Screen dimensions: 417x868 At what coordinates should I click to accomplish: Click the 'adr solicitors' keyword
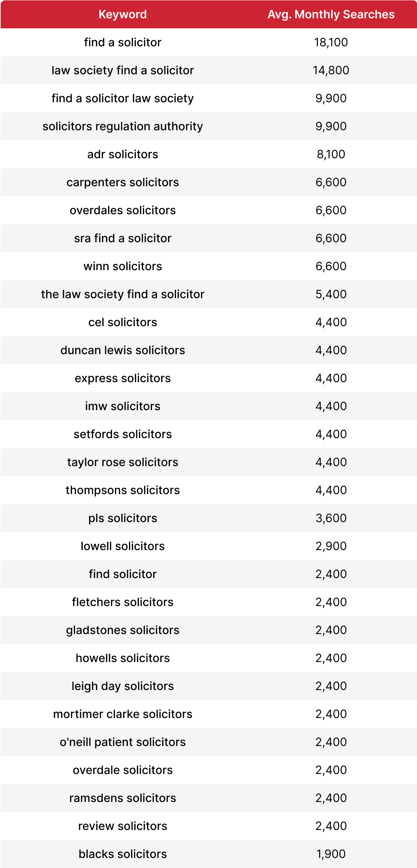122,154
